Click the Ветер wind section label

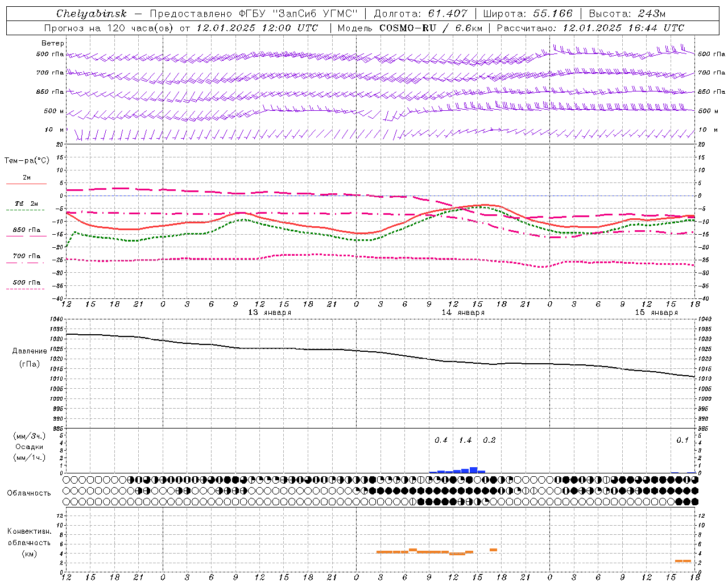[x=53, y=43]
